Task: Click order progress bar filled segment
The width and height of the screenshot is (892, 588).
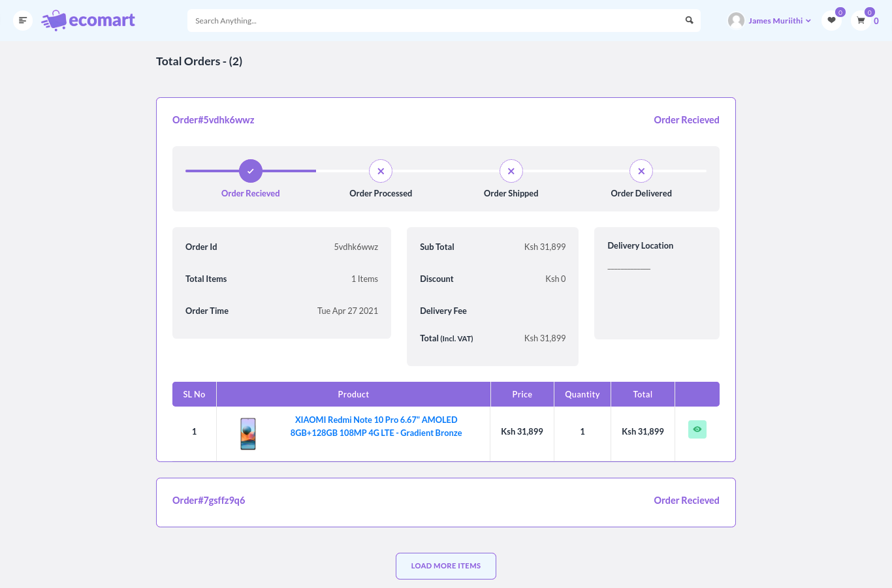Action: 251,171
